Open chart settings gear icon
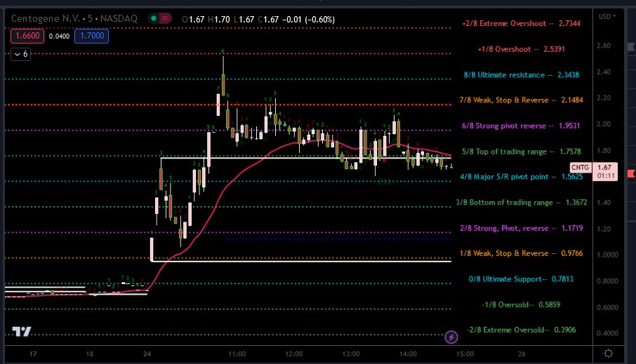 coord(608,353)
